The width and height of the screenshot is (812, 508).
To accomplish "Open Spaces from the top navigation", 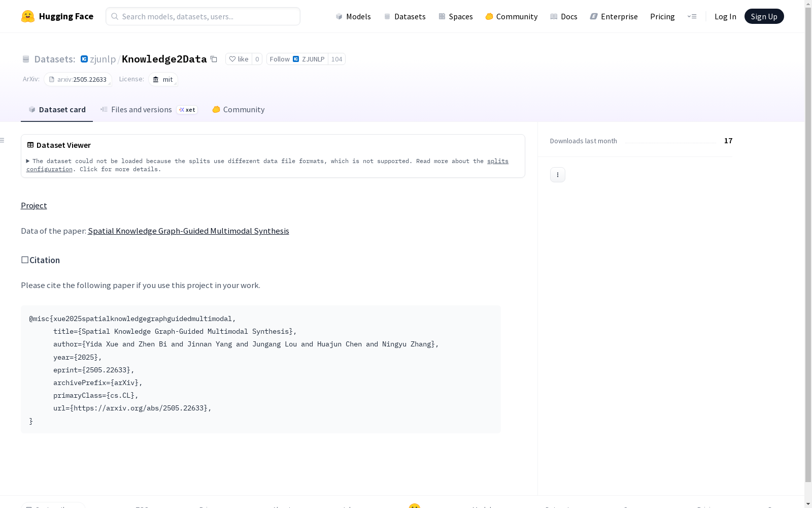I will (x=456, y=16).
